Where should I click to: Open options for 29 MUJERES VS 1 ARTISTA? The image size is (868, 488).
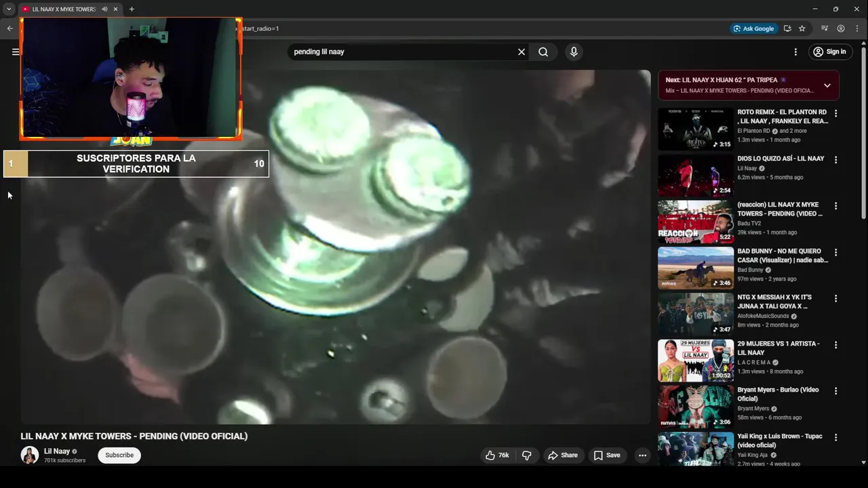[835, 344]
